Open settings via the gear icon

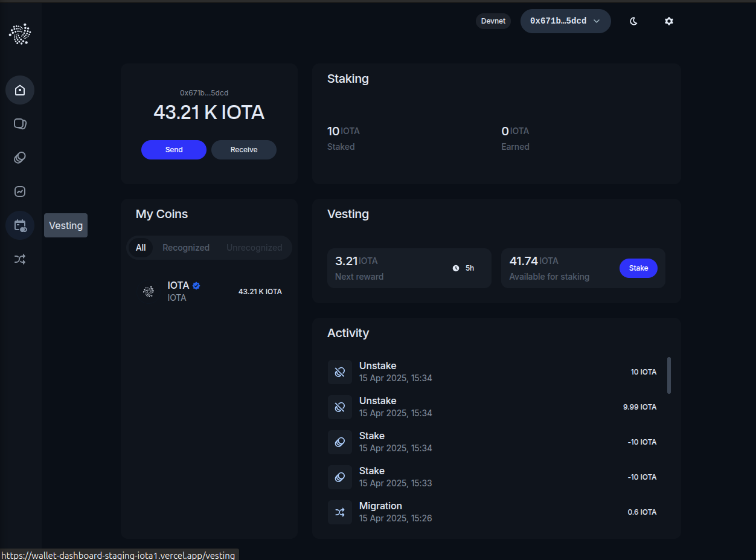668,21
